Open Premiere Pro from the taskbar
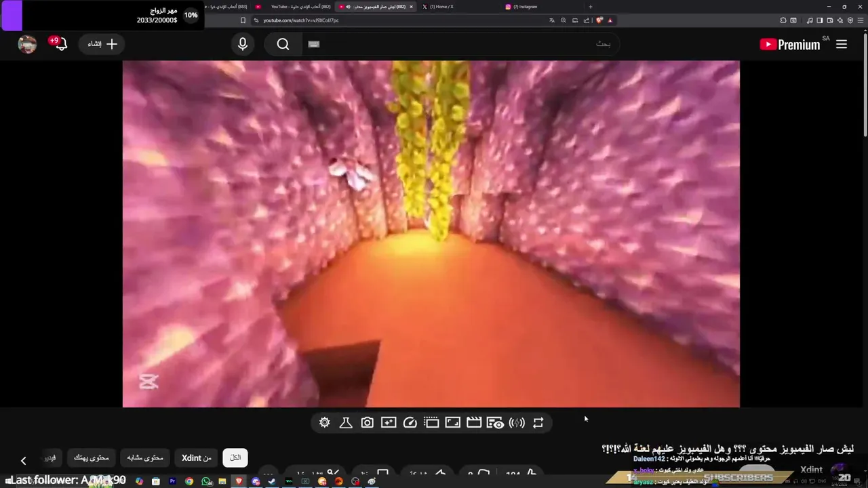This screenshot has height=488, width=868. 172,481
